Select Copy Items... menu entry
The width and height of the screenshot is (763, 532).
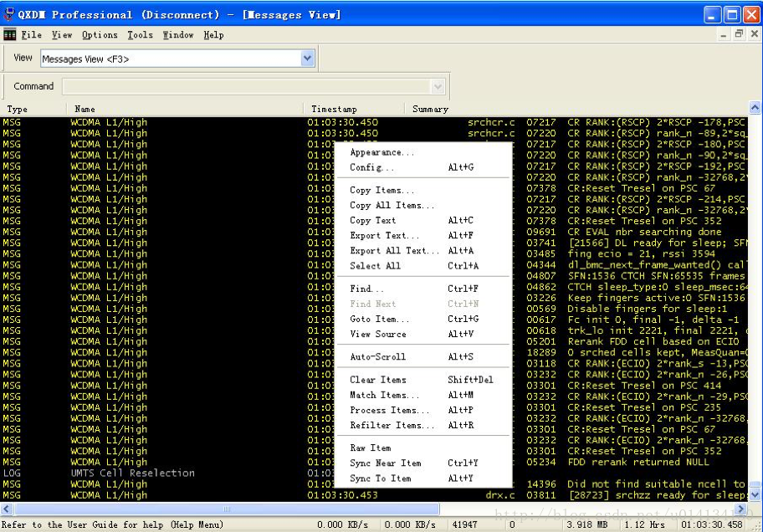pos(423,191)
